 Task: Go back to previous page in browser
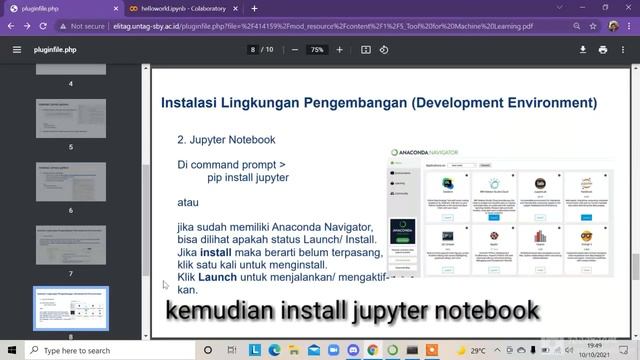[x=11, y=26]
